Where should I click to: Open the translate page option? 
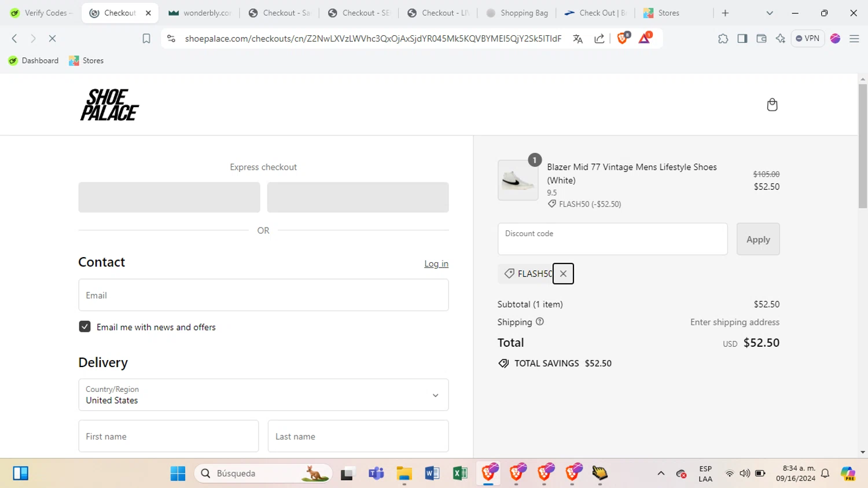tap(578, 38)
